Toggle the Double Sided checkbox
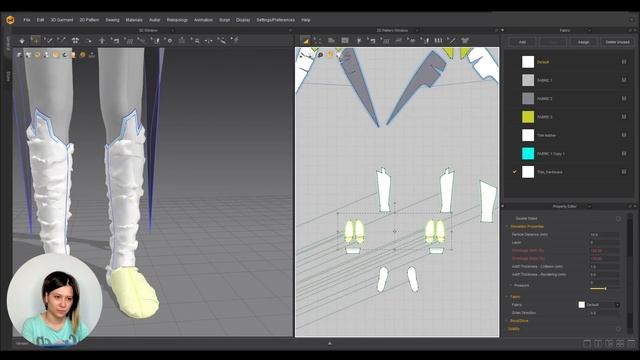 pos(618,219)
